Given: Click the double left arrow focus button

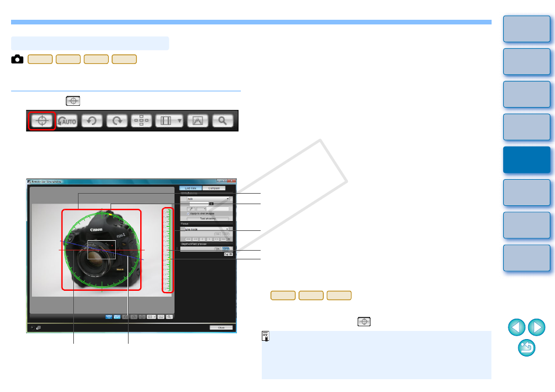Looking at the screenshot, I should [x=195, y=239].
